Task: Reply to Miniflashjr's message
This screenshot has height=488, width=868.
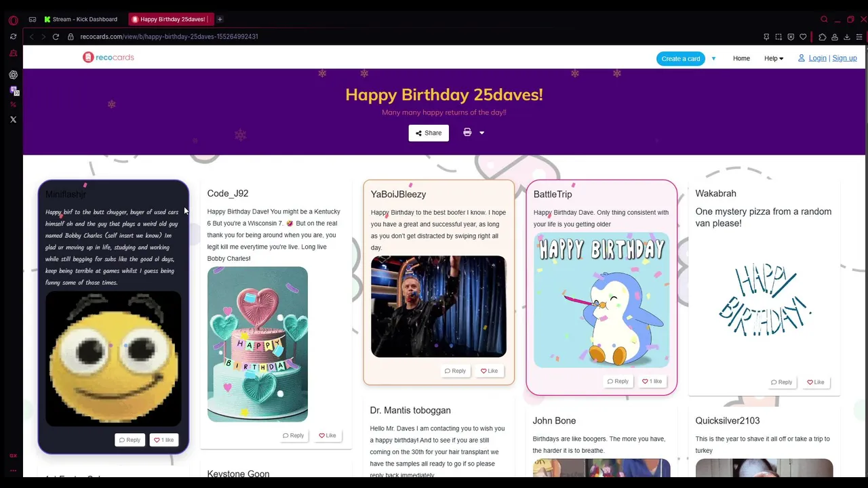Action: point(130,440)
